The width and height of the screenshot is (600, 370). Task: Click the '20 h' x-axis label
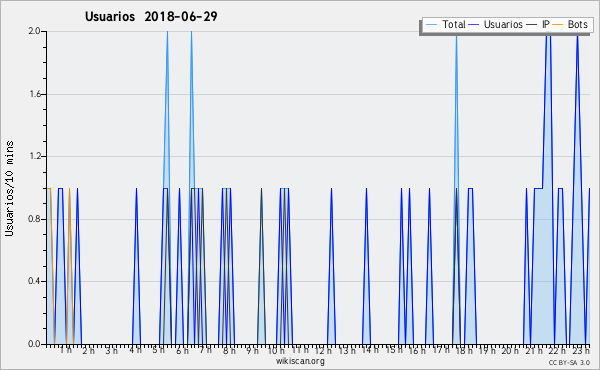tap(510, 351)
